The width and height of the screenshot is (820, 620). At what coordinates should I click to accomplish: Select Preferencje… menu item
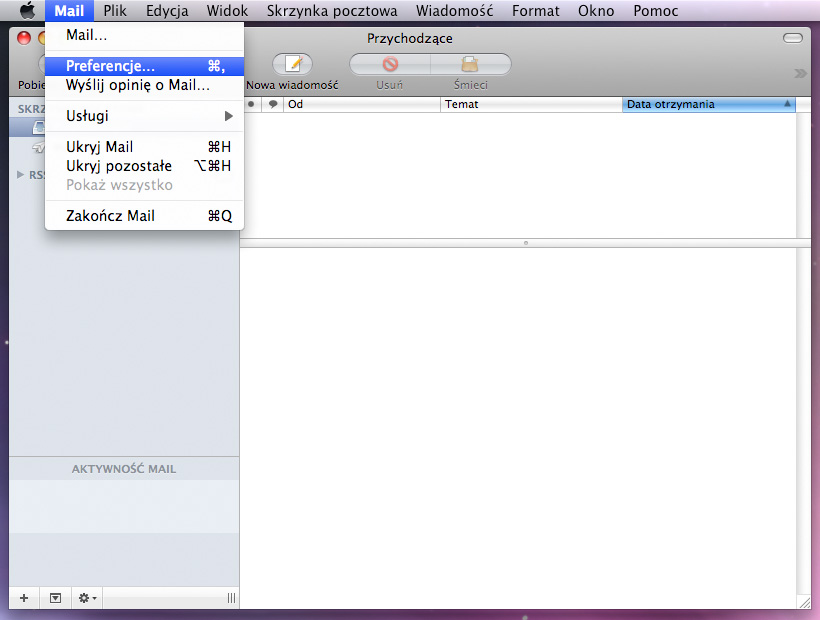144,66
